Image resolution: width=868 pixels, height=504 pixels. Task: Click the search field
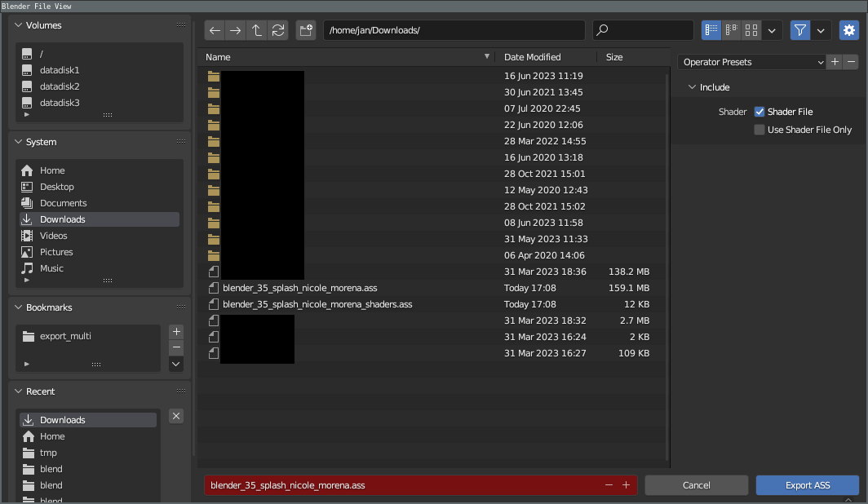pos(643,30)
